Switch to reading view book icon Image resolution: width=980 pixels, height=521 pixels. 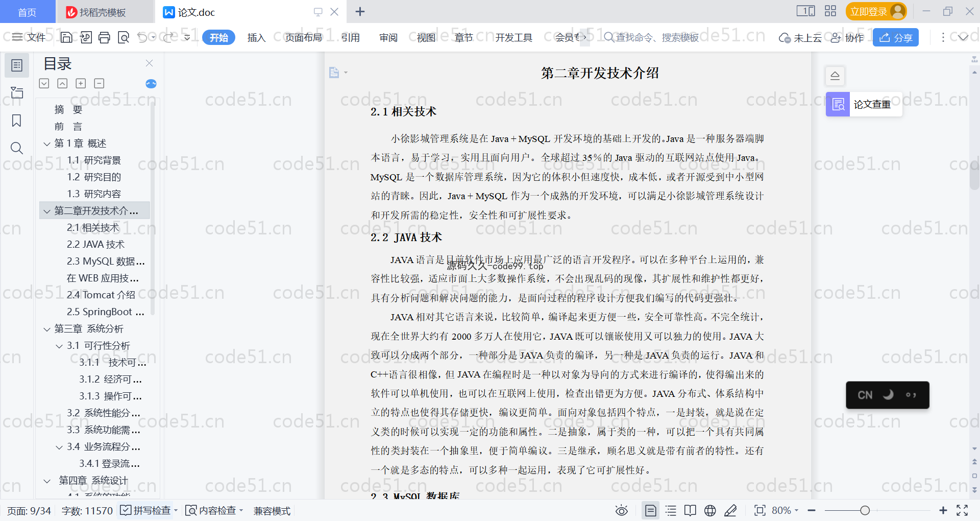point(690,510)
